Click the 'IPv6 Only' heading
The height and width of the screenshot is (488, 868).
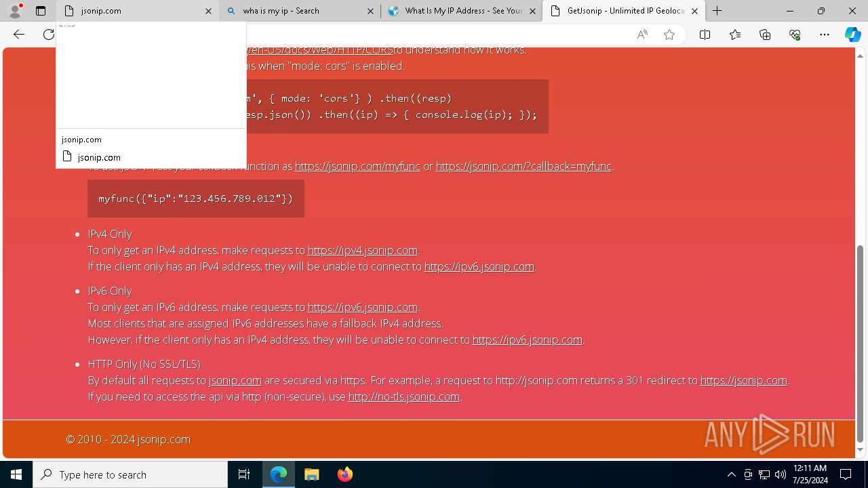110,291
